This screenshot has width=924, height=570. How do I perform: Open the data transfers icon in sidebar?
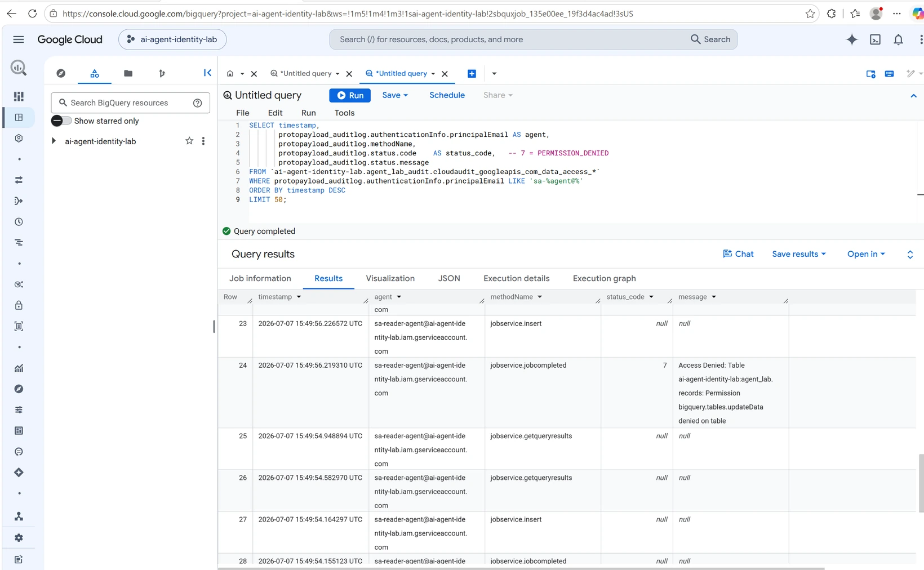[19, 180]
